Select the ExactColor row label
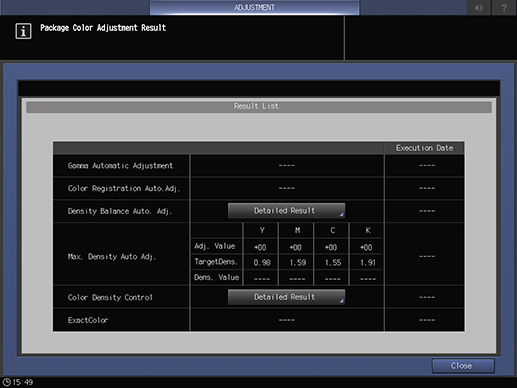Image resolution: width=517 pixels, height=388 pixels. point(88,320)
